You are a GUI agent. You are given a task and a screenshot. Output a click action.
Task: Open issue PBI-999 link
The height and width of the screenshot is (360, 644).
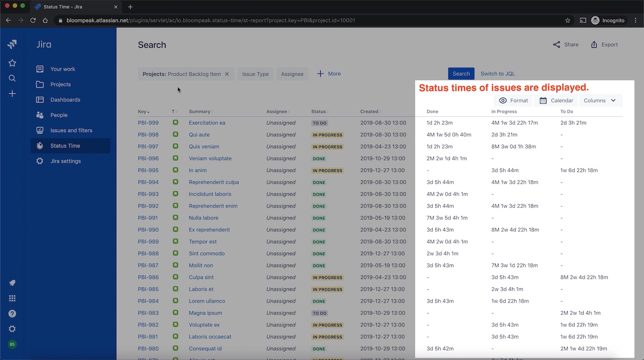(x=148, y=123)
